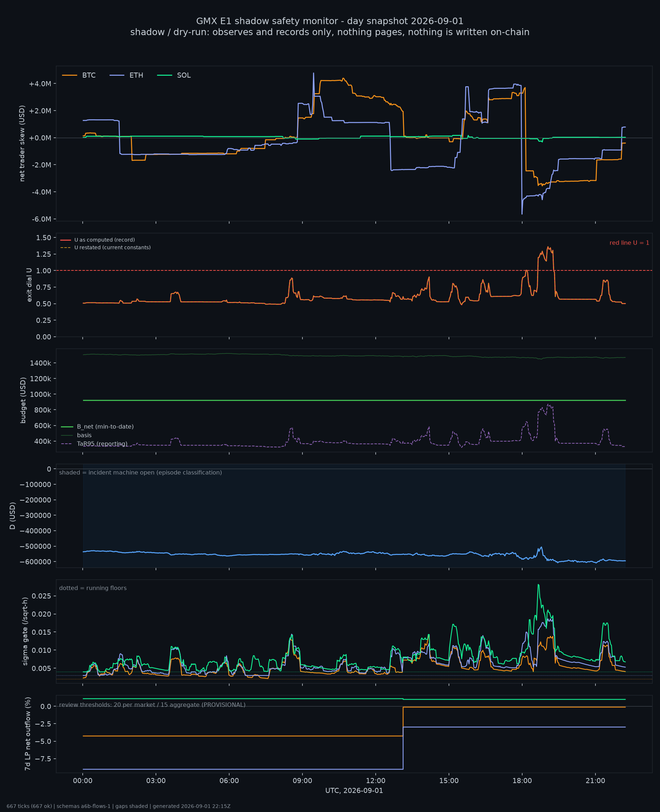
Task: Click the 'sigma gate (/sqrt-h)' axis label
Action: [x=25, y=631]
